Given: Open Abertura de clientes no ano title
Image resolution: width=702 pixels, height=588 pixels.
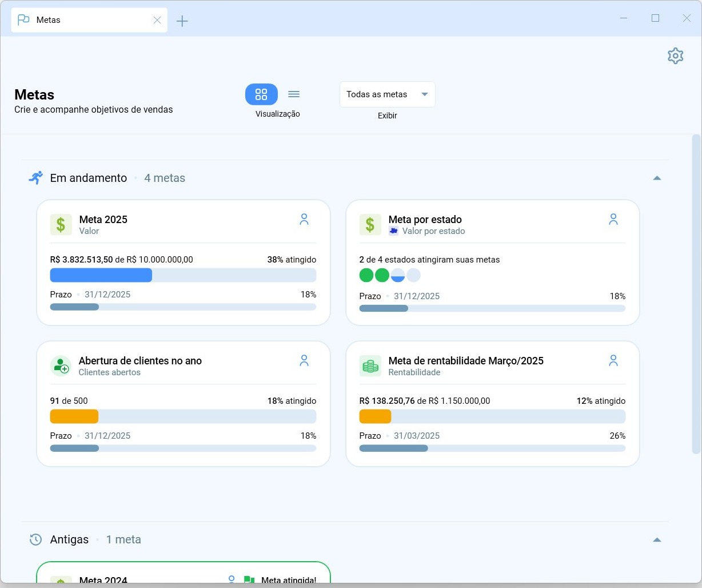Looking at the screenshot, I should pos(140,361).
